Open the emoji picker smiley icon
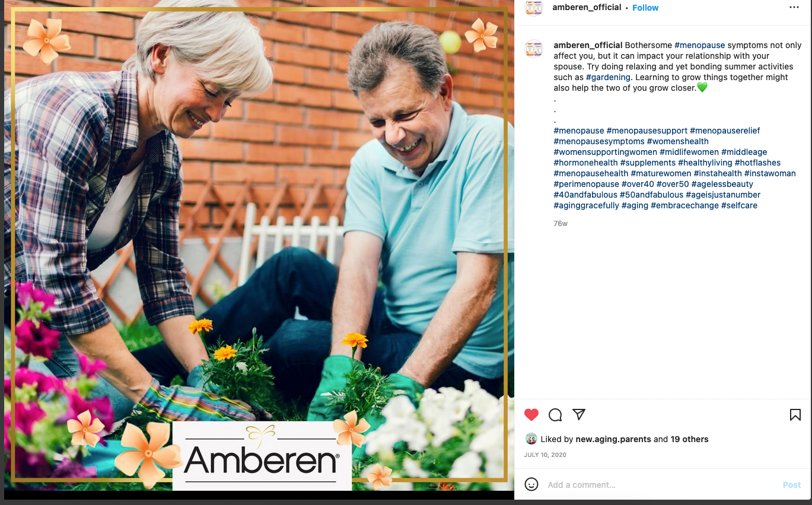 coord(531,484)
